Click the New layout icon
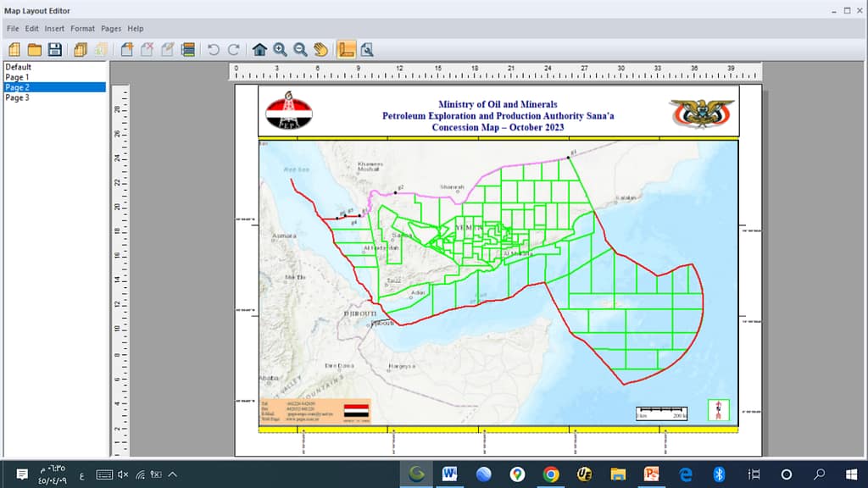Image resolution: width=868 pixels, height=488 pixels. point(14,49)
